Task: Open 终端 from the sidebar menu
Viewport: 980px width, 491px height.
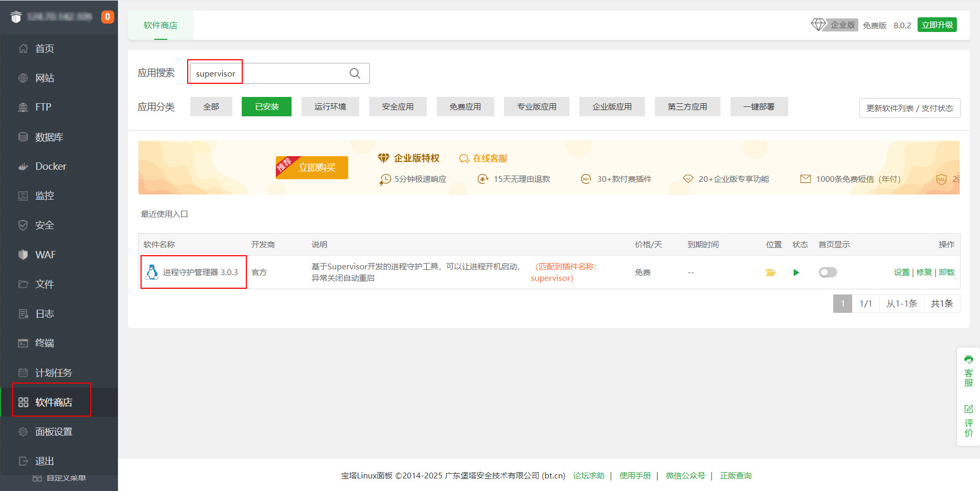Action: point(45,343)
